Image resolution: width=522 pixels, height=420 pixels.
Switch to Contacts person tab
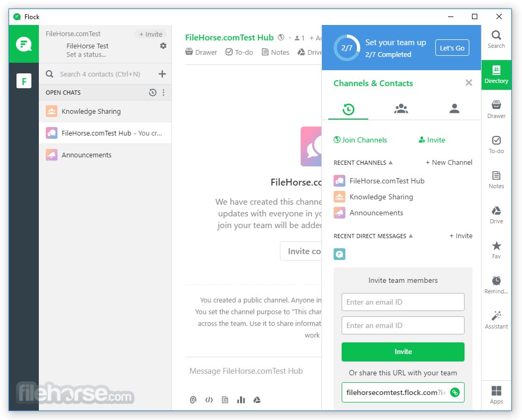point(454,109)
